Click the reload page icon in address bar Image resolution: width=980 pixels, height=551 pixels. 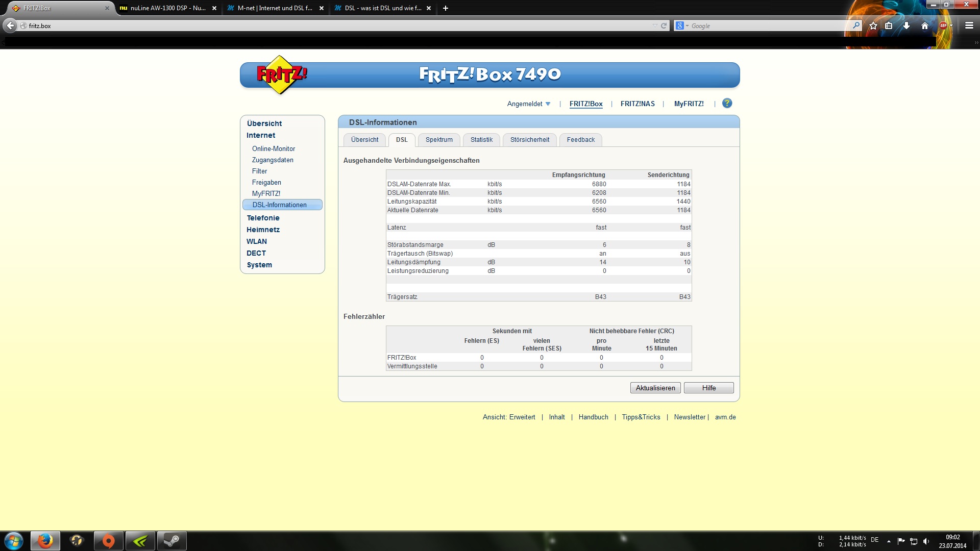pos(664,26)
